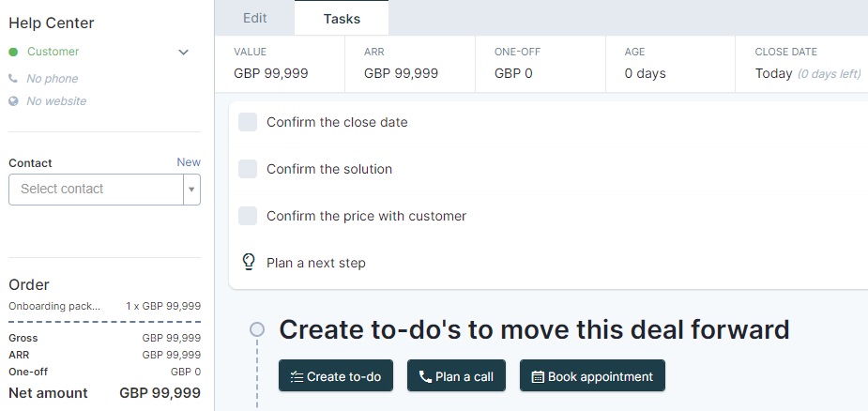Check Confirm the price with customer
Image resolution: width=868 pixels, height=411 pixels.
tap(248, 216)
